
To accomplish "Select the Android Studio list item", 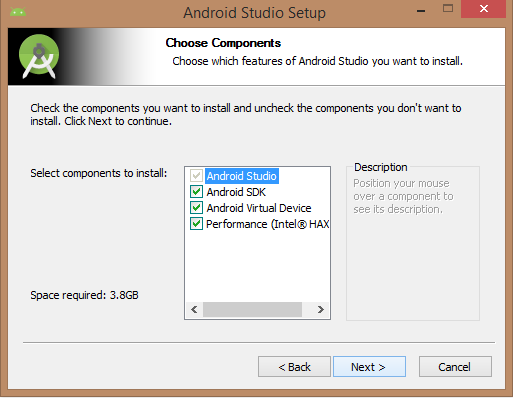I will point(242,176).
